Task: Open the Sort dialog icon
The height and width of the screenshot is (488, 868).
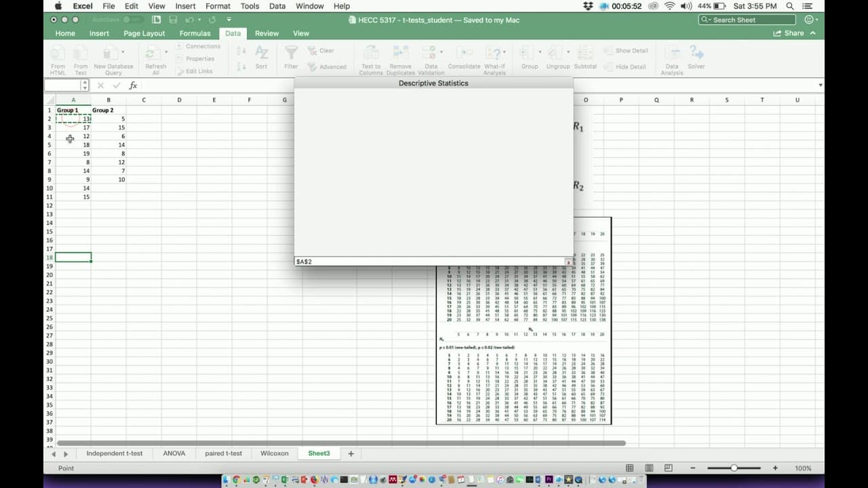Action: pyautogui.click(x=261, y=54)
